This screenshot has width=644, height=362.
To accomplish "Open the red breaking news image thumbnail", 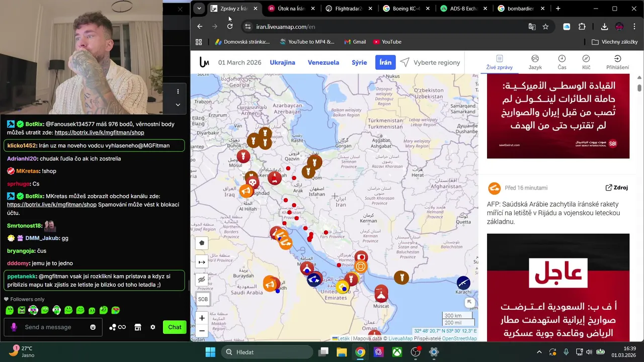I will click(x=558, y=287).
